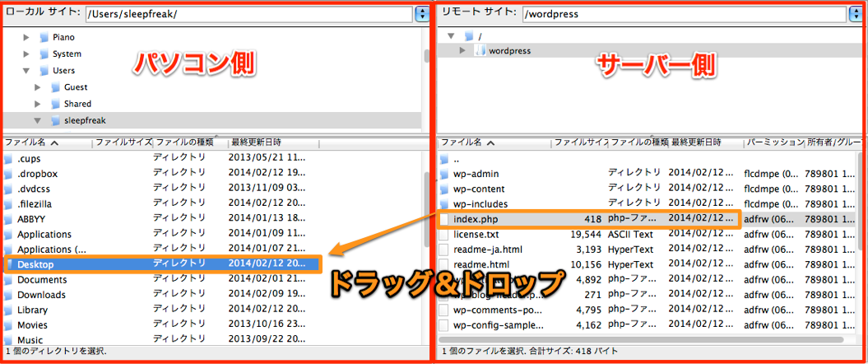Screen dimensions: 868x364
Task: Collapse the remote root / tree node
Action: point(451,36)
